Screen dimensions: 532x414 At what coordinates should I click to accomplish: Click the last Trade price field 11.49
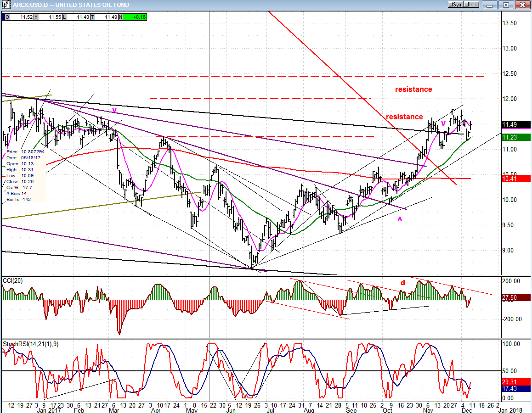[x=106, y=17]
